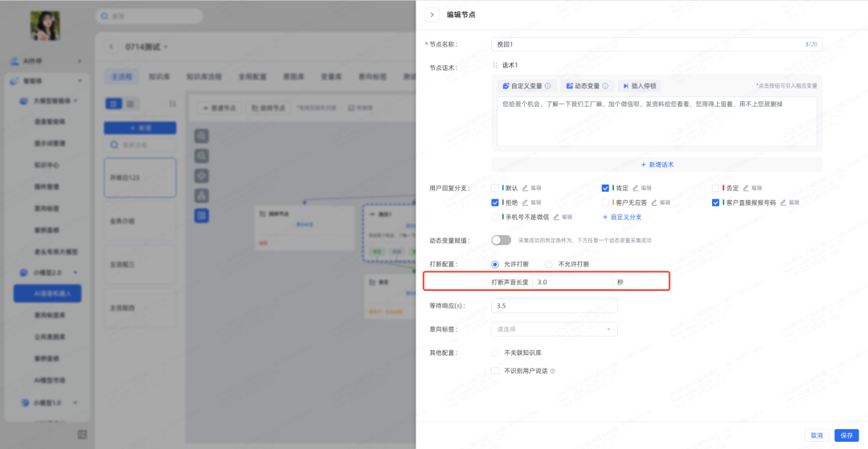Viewport: 868px width, 449px height.
Task: Enable the 动态变量赋值 toggle switch
Action: 501,240
